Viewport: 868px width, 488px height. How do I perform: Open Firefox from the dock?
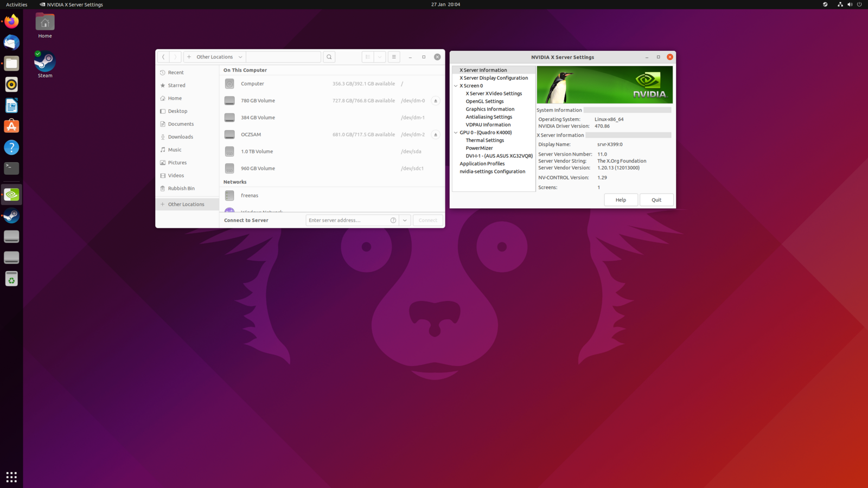(x=11, y=21)
